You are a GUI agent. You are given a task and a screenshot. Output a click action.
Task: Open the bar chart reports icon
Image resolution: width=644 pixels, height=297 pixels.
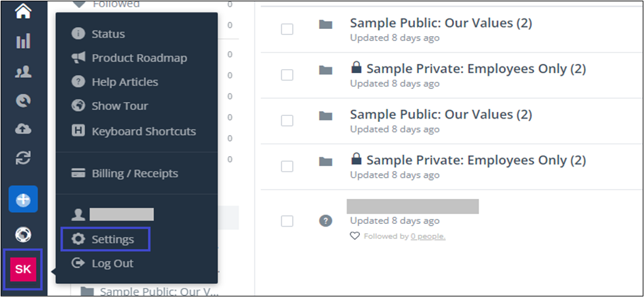tap(23, 41)
